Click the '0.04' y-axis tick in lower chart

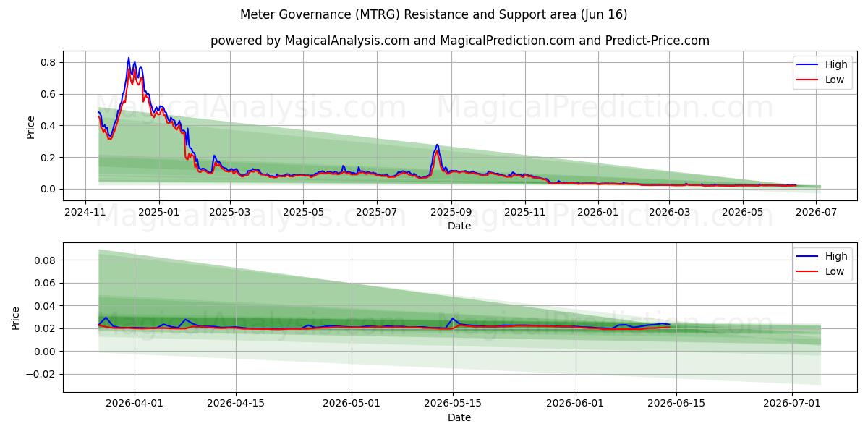(46, 306)
